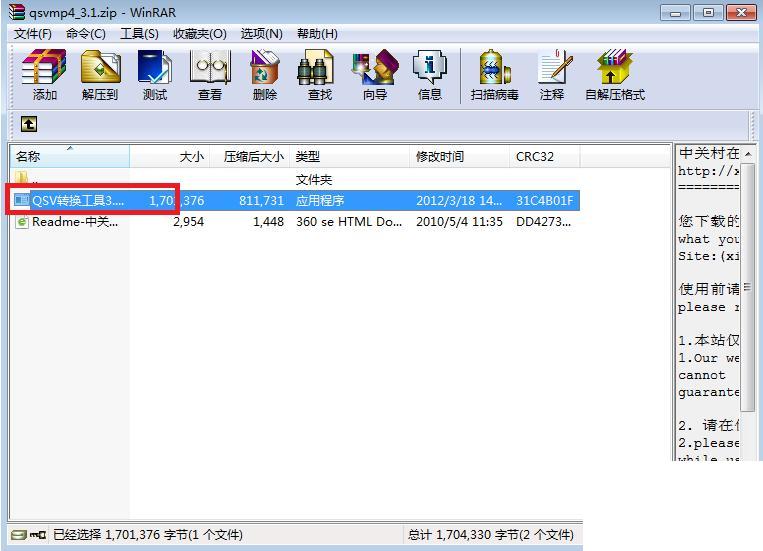Run 扫描病毒 virus scan
Screen dimensions: 763x551
click(x=495, y=75)
